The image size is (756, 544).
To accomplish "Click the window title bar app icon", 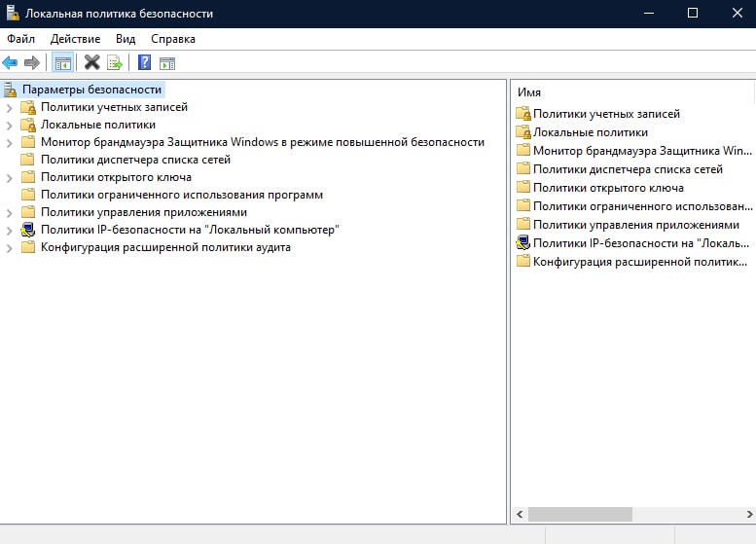I will coord(12,13).
